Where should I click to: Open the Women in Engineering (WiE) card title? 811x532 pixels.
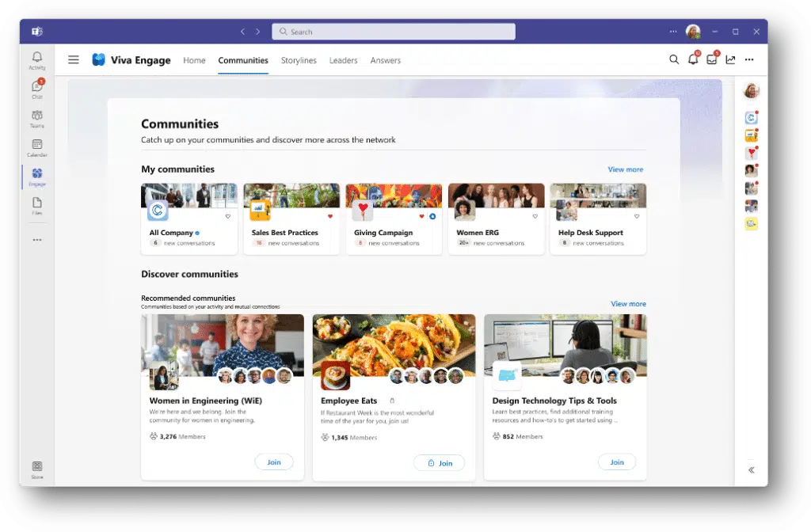[x=206, y=401]
